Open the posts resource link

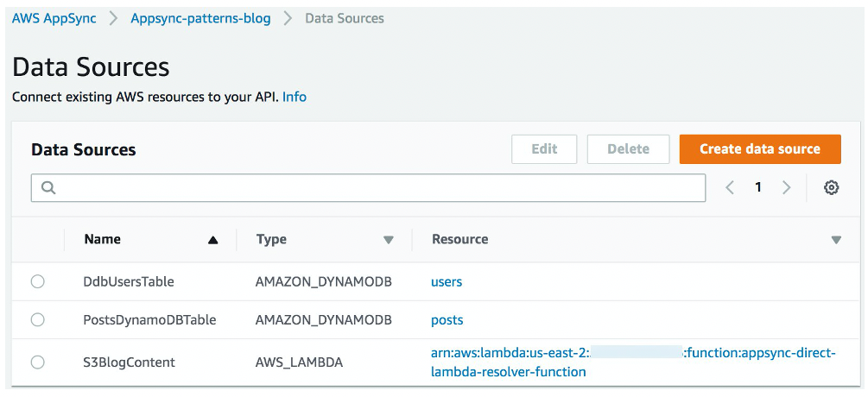(x=447, y=319)
